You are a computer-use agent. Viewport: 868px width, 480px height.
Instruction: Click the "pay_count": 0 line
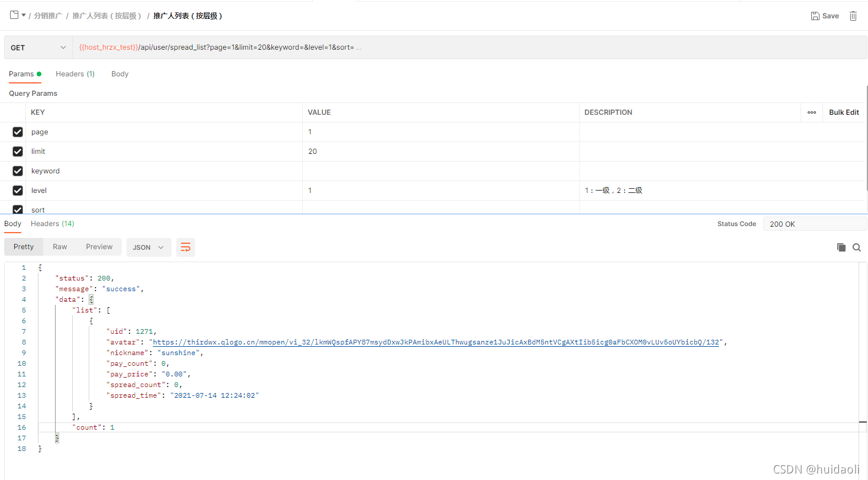tap(138, 363)
